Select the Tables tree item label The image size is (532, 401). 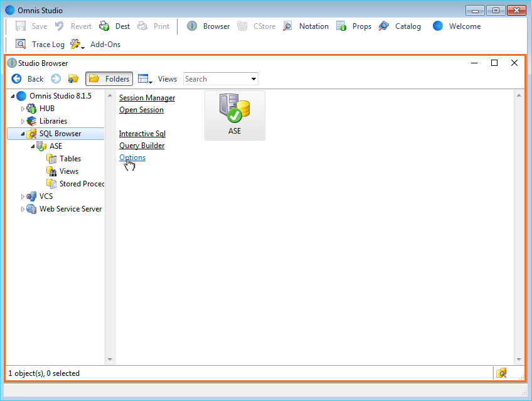pyautogui.click(x=70, y=159)
